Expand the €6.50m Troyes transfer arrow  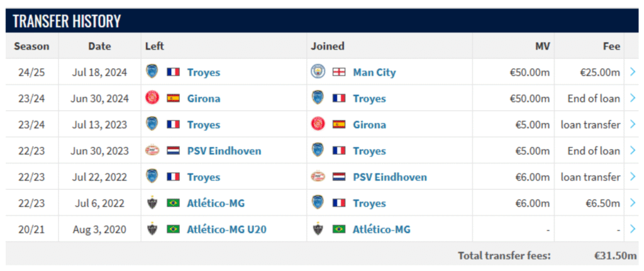[x=633, y=203]
